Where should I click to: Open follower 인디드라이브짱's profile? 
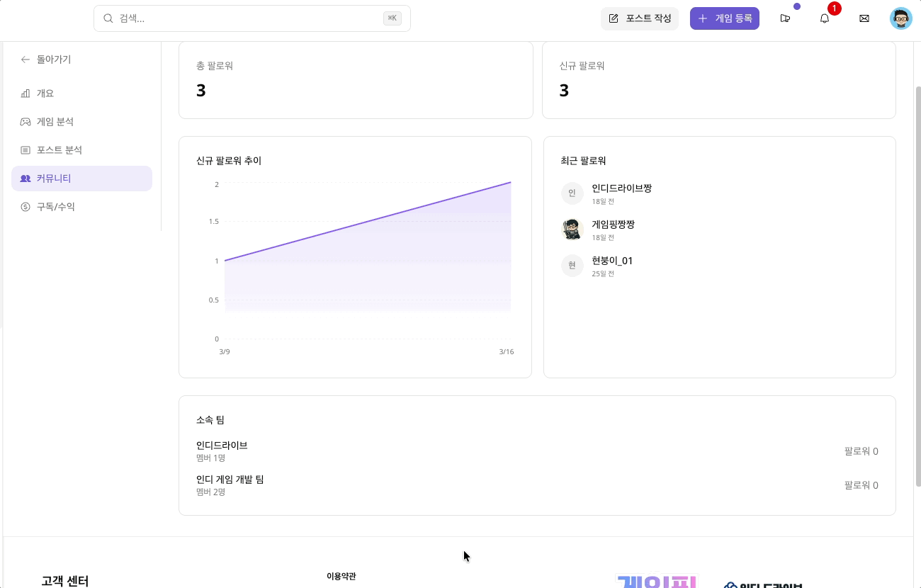pyautogui.click(x=621, y=188)
